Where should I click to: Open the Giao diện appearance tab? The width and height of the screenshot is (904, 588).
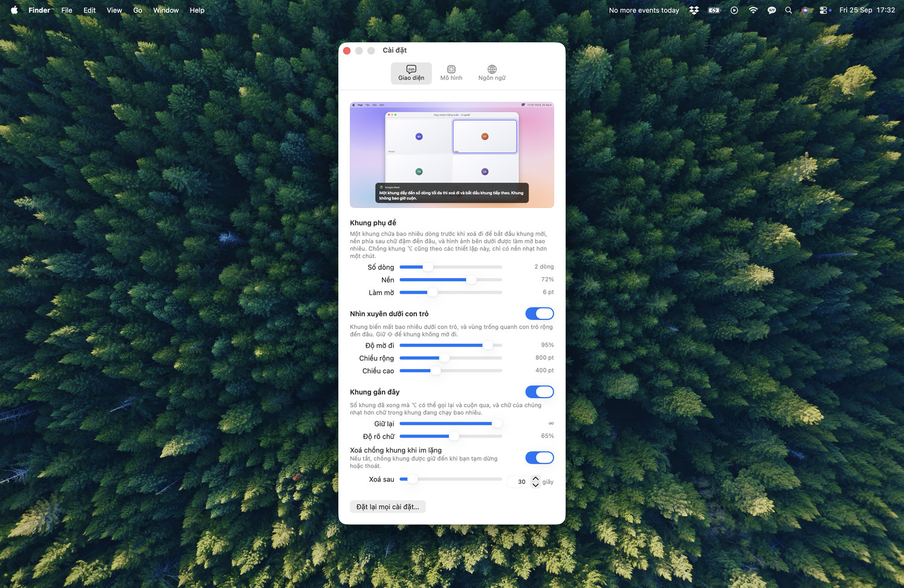[x=411, y=73]
